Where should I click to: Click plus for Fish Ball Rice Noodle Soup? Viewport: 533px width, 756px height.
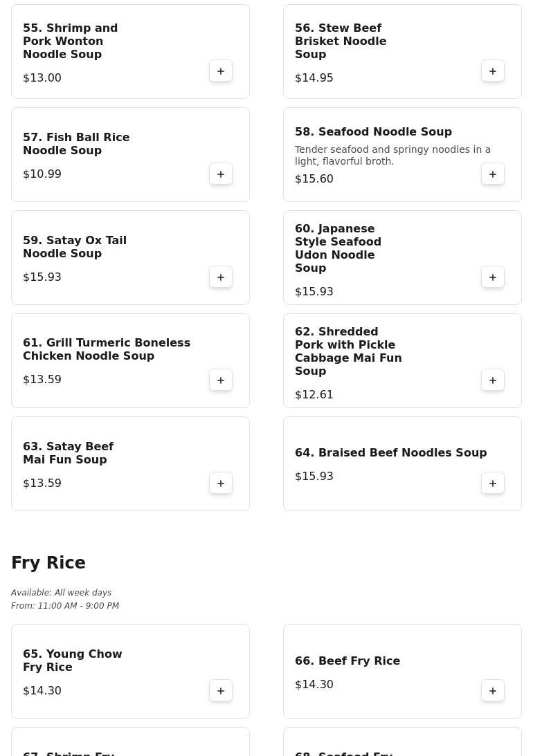[x=220, y=174]
